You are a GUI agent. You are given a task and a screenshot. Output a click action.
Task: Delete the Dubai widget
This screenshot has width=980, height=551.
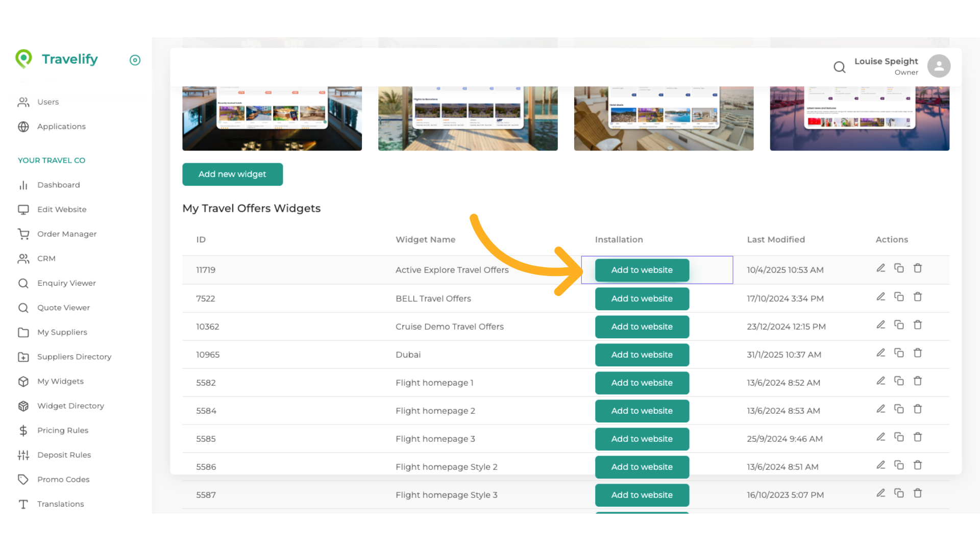[x=918, y=353]
